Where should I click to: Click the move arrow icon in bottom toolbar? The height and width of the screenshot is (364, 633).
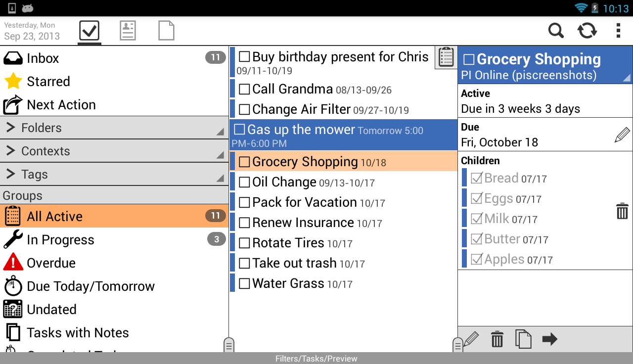[x=549, y=339]
